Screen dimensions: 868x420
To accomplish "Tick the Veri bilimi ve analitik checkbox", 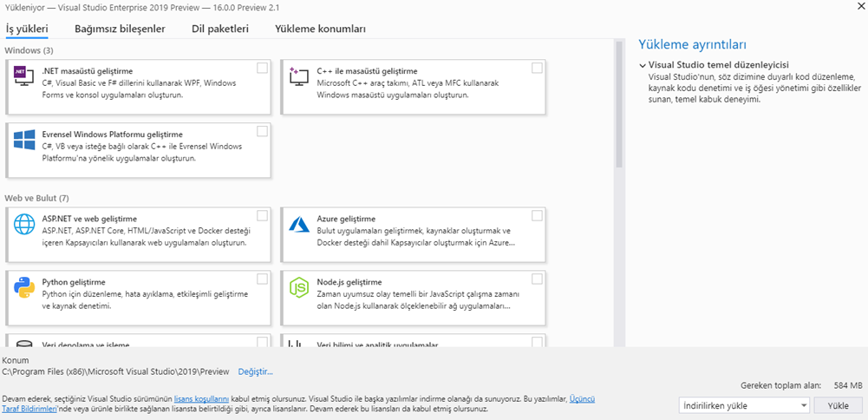I will point(537,341).
